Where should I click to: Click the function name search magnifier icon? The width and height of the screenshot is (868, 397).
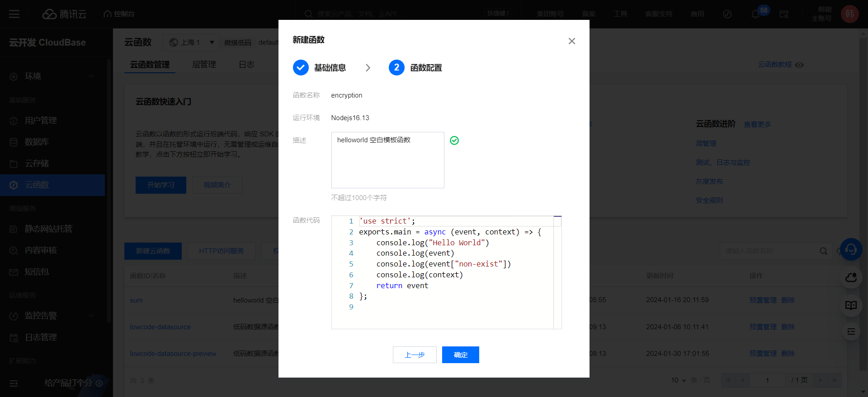pyautogui.click(x=824, y=251)
